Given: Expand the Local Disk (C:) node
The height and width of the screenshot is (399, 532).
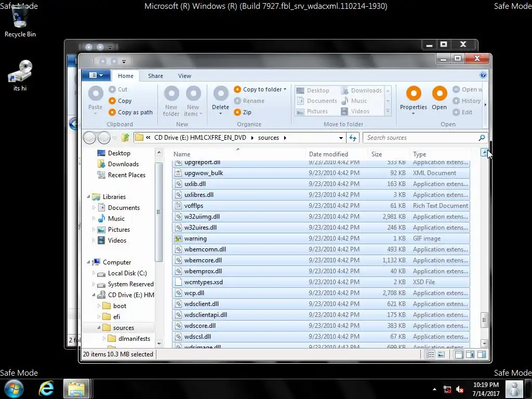Looking at the screenshot, I should point(94,273).
